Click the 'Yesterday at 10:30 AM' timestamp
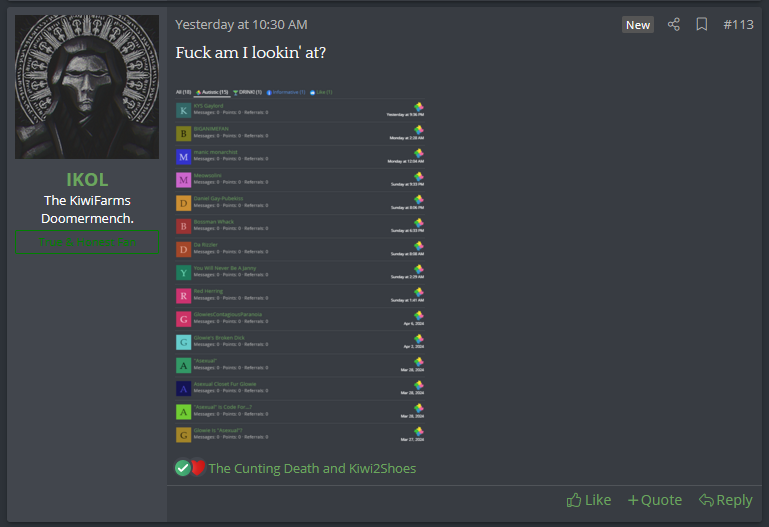The height and width of the screenshot is (527, 769). point(241,24)
